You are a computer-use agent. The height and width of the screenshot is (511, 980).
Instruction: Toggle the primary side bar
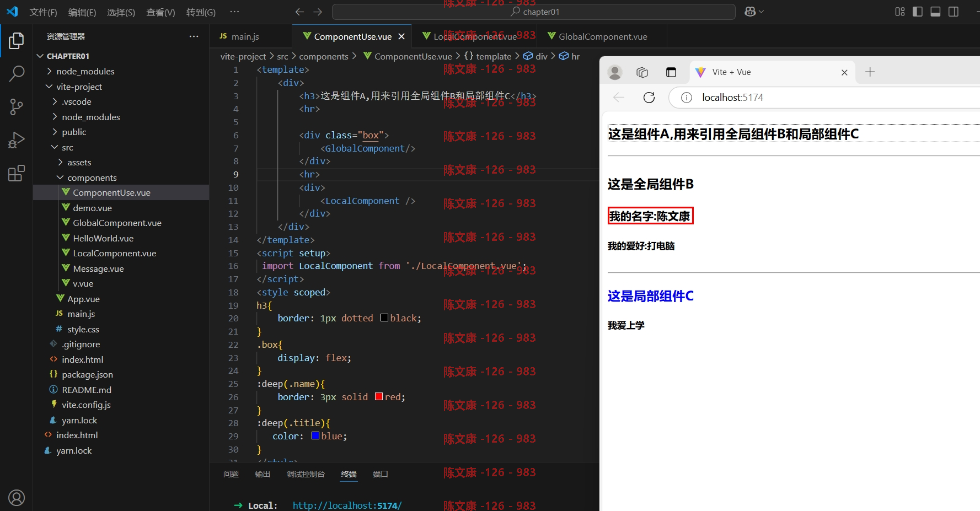918,12
